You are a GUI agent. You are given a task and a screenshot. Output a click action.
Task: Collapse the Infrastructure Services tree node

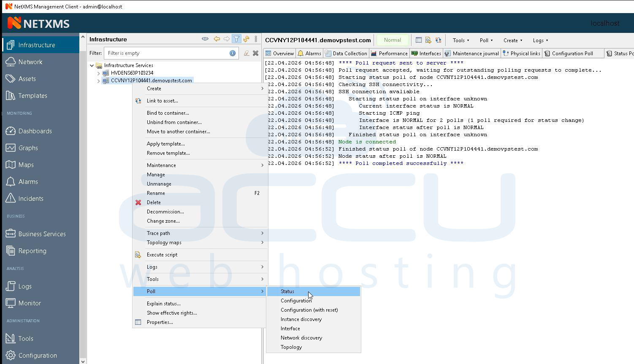tap(92, 65)
